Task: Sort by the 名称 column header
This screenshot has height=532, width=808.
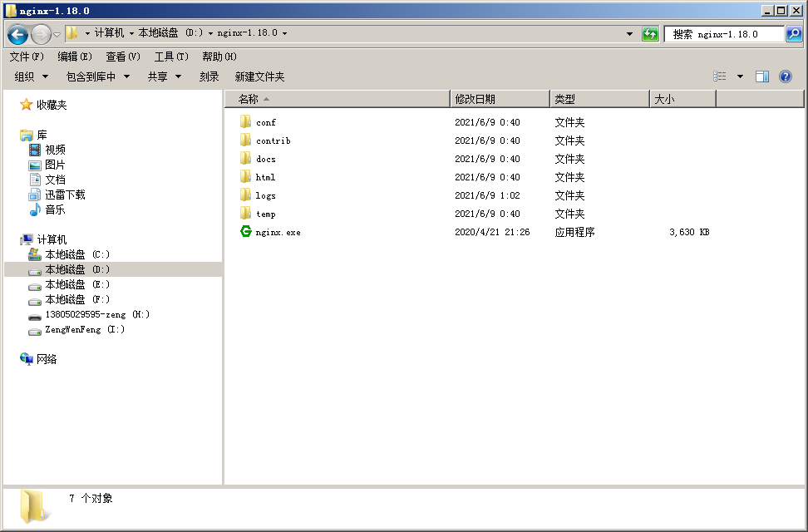Action: (337, 99)
